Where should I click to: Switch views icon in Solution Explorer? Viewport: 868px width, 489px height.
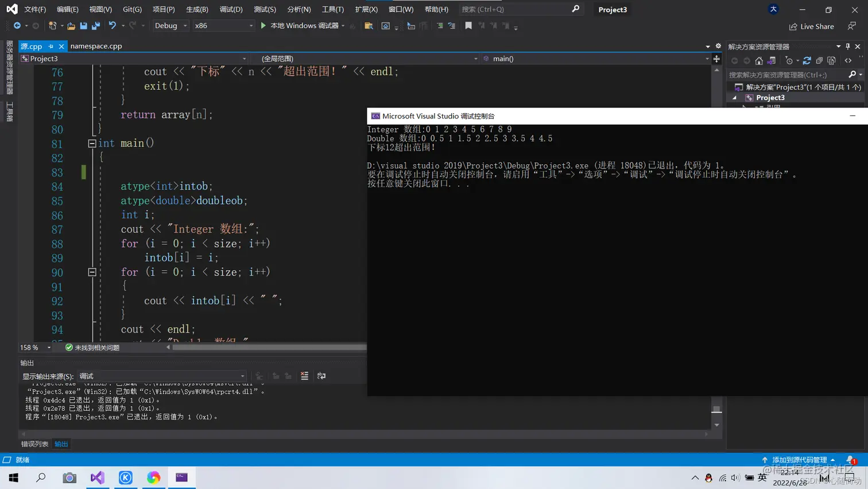[x=772, y=61]
